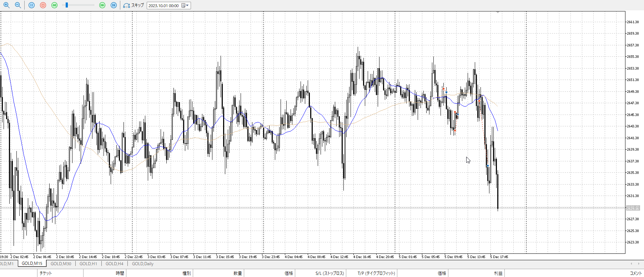Adjust the playback speed slider
Image resolution: width=644 pixels, height=277 pixels.
[67, 5]
